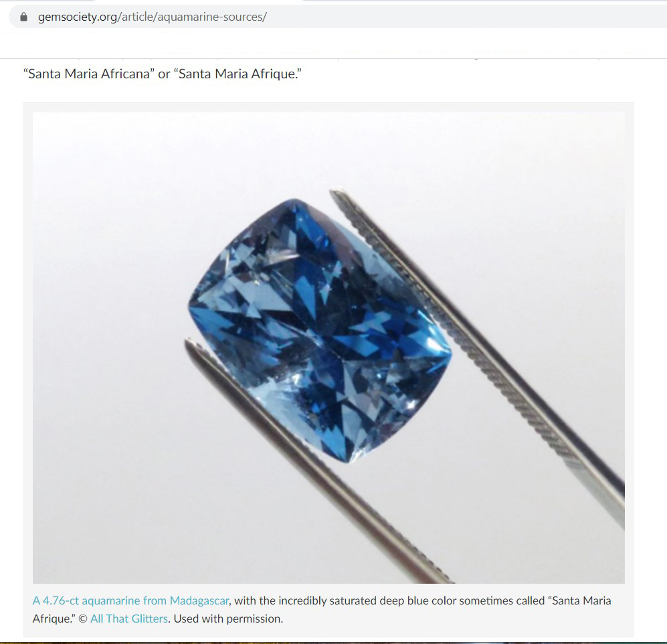Image resolution: width=667 pixels, height=644 pixels.
Task: Click the padlock site security icon
Action: 24,17
